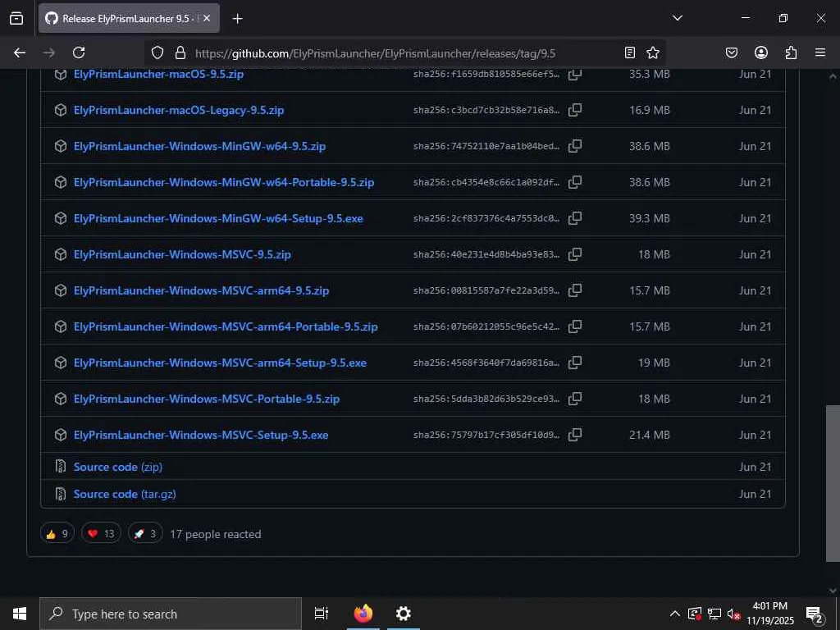Click the scrollbar down arrow
The width and height of the screenshot is (840, 630).
coord(833,590)
